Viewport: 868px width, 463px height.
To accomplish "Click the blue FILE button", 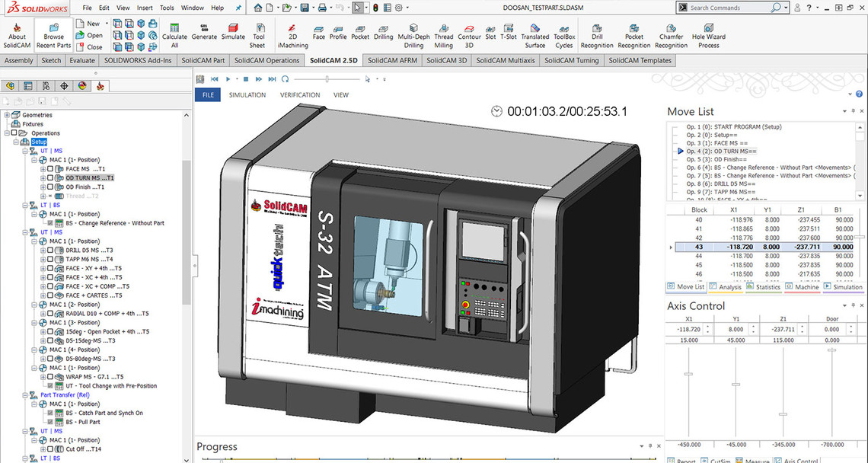I will coord(207,95).
